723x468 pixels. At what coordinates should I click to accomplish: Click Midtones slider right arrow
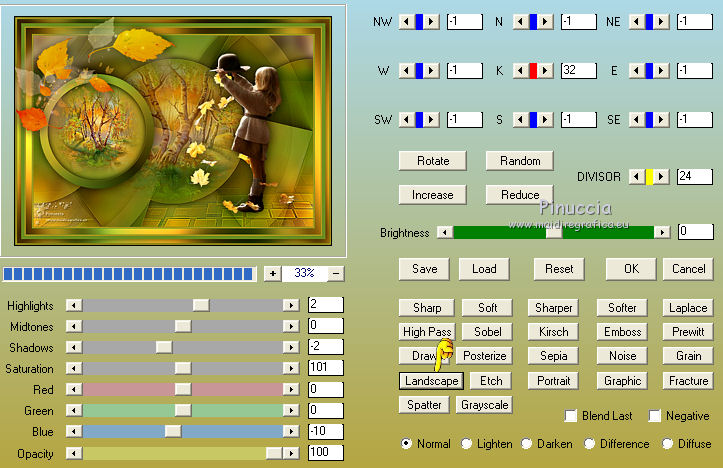pos(291,326)
